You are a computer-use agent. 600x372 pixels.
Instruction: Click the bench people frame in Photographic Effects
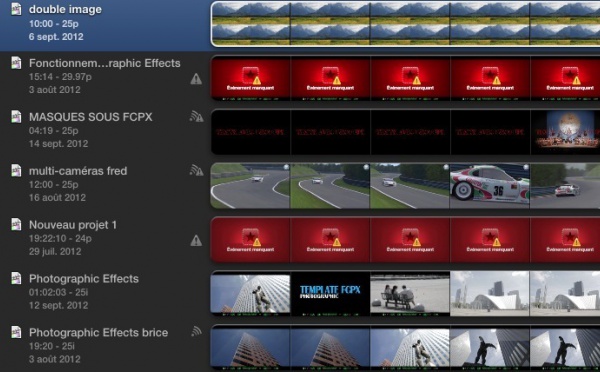410,294
